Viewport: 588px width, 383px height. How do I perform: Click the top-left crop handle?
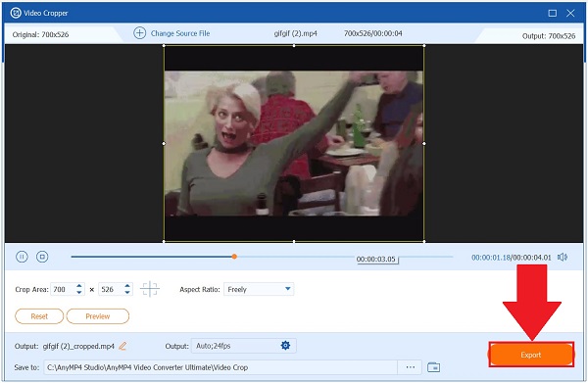click(x=164, y=46)
